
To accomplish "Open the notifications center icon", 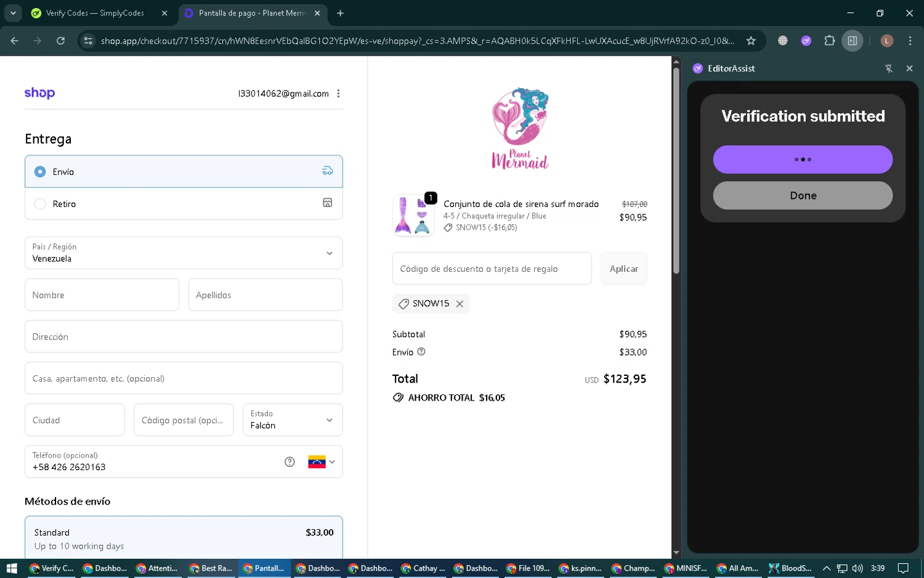I will coord(903,568).
